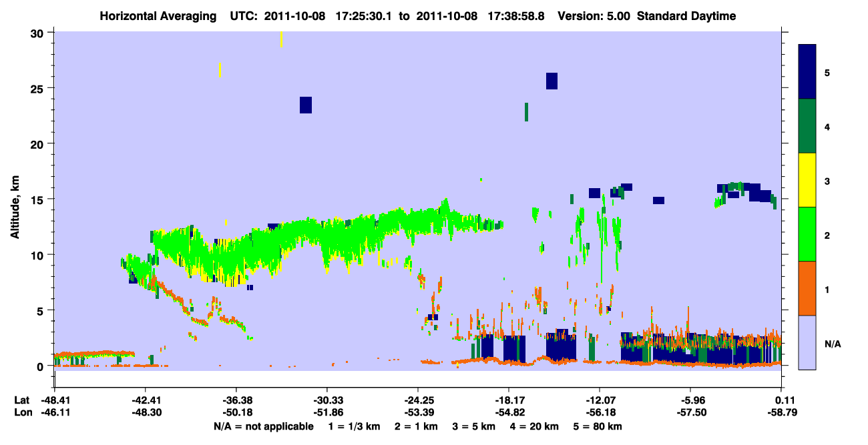This screenshot has height=445, width=868.
Task: Click the colorbar label 1 beside orange
Action: pyautogui.click(x=827, y=289)
